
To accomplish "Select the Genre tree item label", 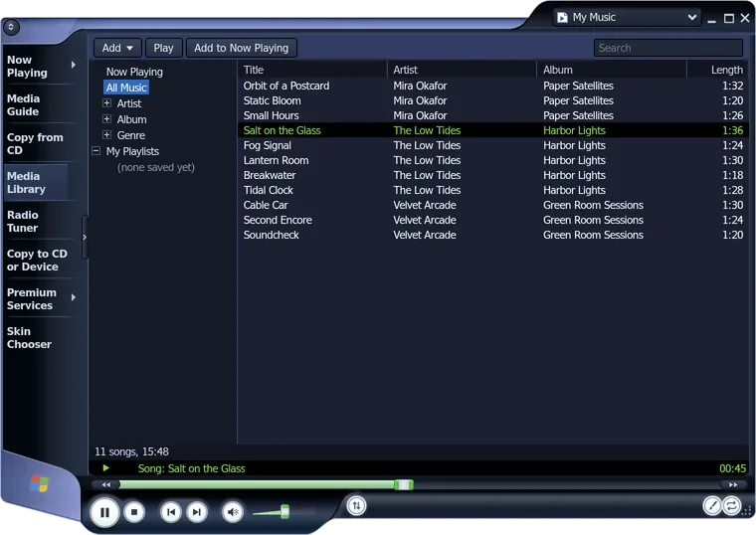I will pyautogui.click(x=130, y=135).
